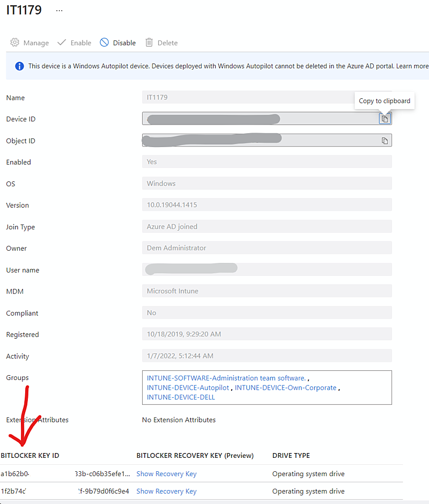Open the INTUNE-SOFTWARE-Administration team software group
Viewport: 429px width, 504px height.
click(225, 378)
